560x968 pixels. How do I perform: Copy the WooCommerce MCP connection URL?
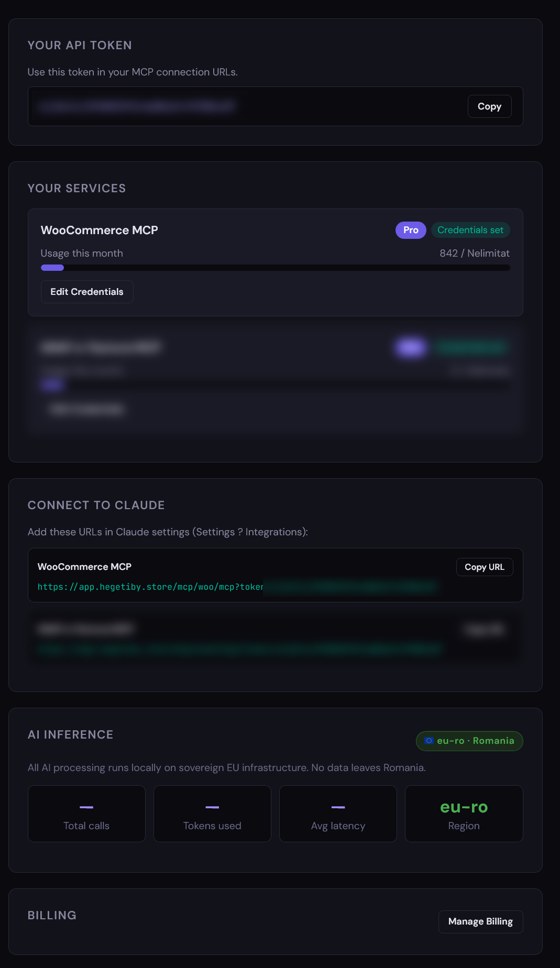[484, 567]
